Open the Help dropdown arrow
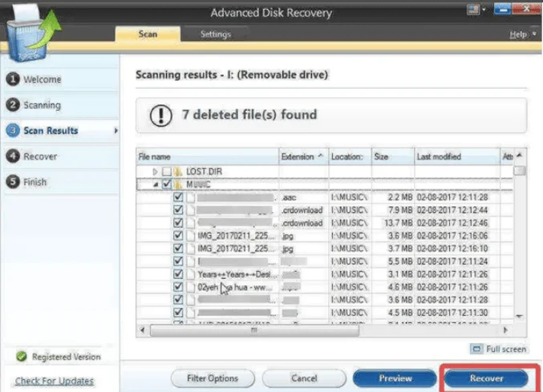Viewport: 543px width, 392px height. [x=534, y=34]
